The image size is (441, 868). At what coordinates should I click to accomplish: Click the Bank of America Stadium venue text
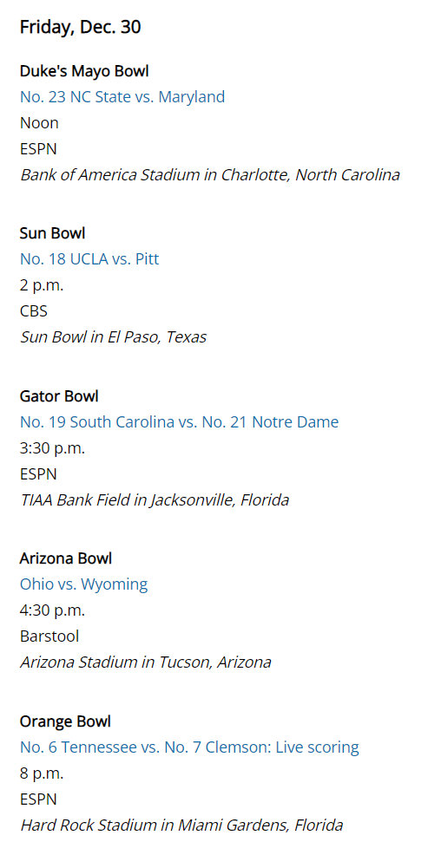click(x=210, y=175)
